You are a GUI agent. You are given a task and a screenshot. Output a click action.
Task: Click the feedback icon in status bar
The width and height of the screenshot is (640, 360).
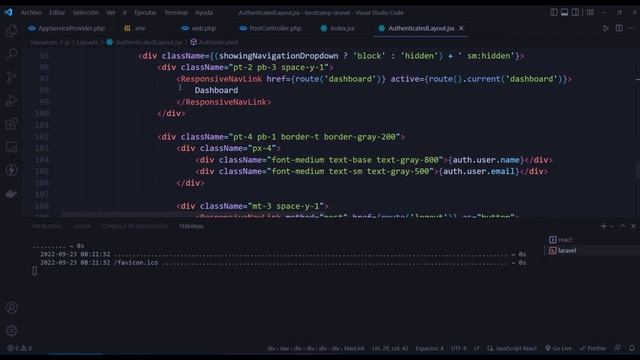pos(618,348)
